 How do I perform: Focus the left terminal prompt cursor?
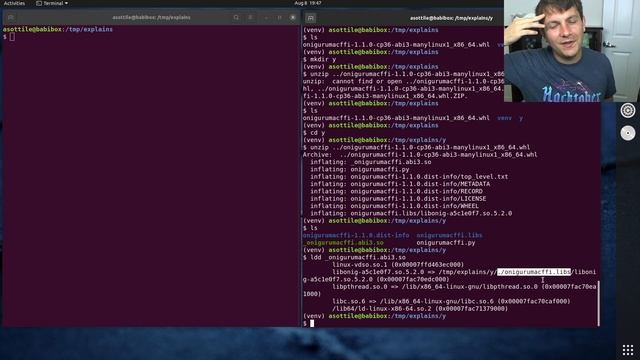tap(12, 37)
